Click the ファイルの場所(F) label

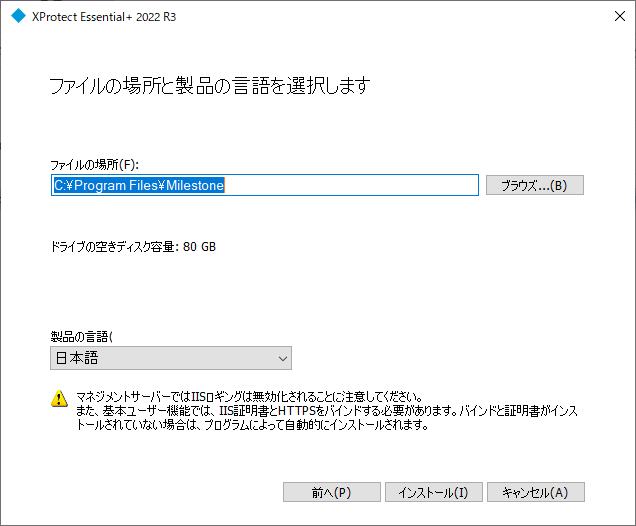93,164
